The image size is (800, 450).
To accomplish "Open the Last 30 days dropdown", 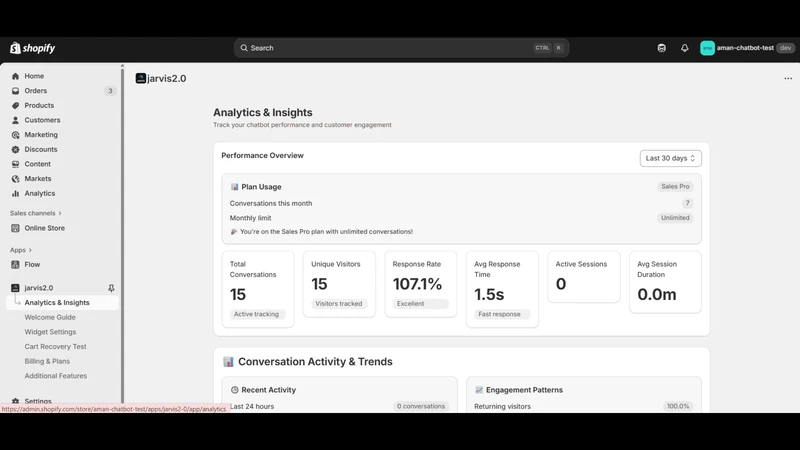I will coord(670,158).
